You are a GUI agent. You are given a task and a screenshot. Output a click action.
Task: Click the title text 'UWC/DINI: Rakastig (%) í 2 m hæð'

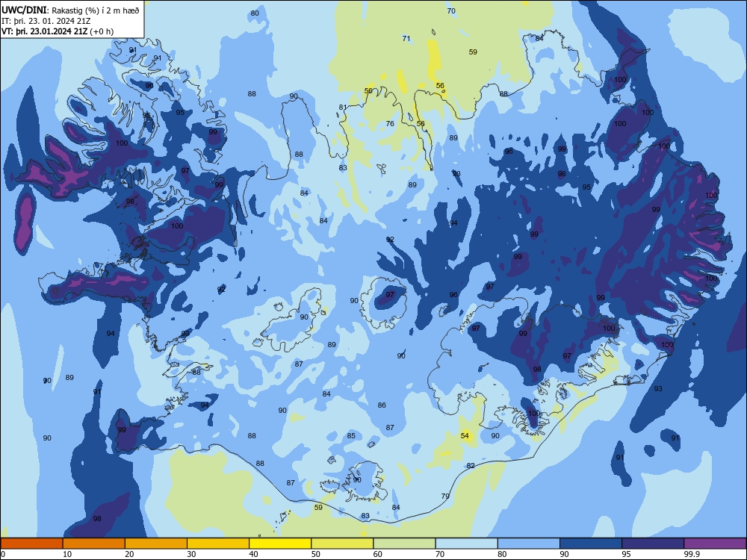tap(70, 10)
